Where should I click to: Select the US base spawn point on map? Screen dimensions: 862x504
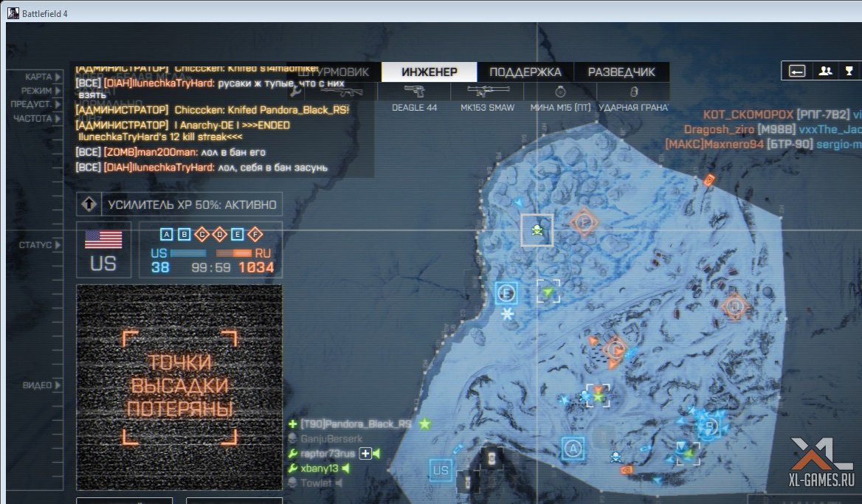click(x=441, y=470)
